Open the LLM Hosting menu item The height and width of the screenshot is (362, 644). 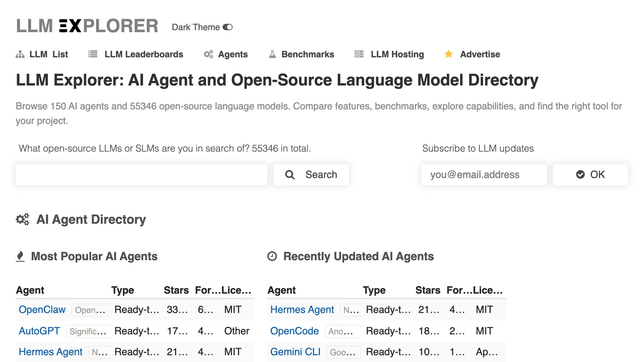point(397,54)
